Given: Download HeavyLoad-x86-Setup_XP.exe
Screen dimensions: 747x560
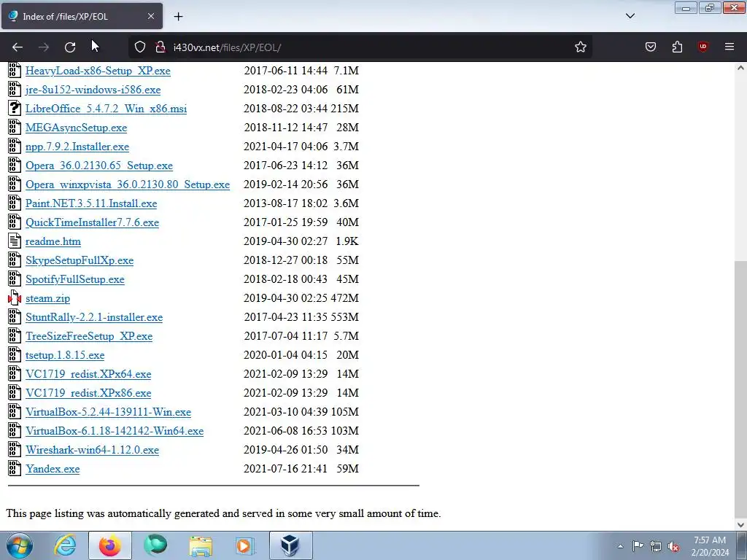Looking at the screenshot, I should tap(98, 71).
